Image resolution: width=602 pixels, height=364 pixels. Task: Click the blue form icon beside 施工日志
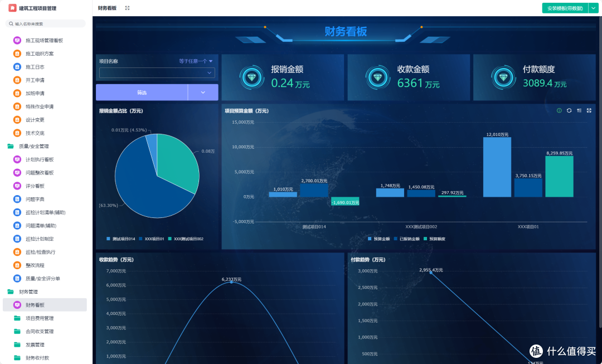(17, 67)
